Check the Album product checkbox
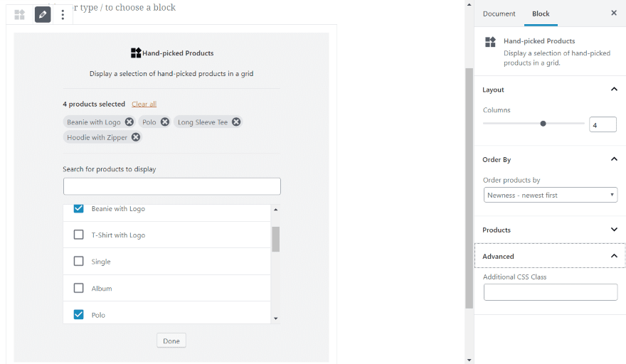The image size is (626, 364). 79,288
